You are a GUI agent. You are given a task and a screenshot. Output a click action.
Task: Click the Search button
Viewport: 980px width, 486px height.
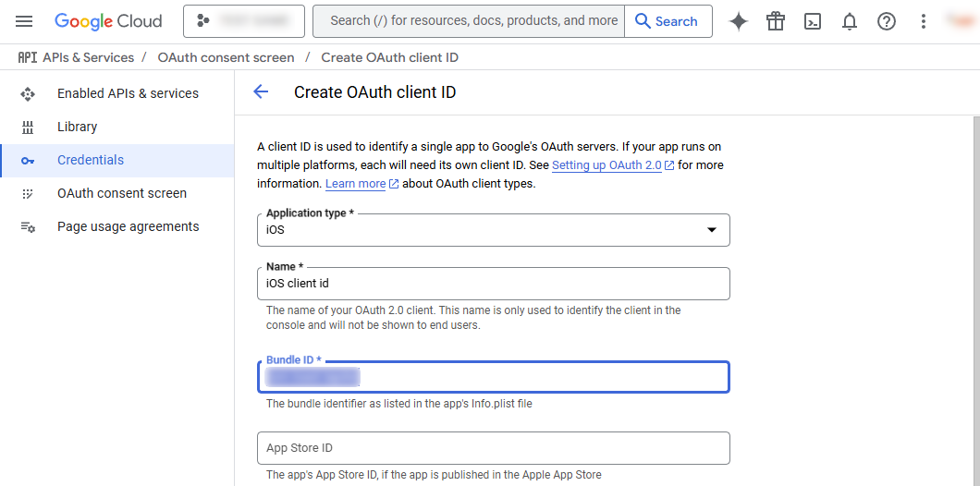point(668,21)
